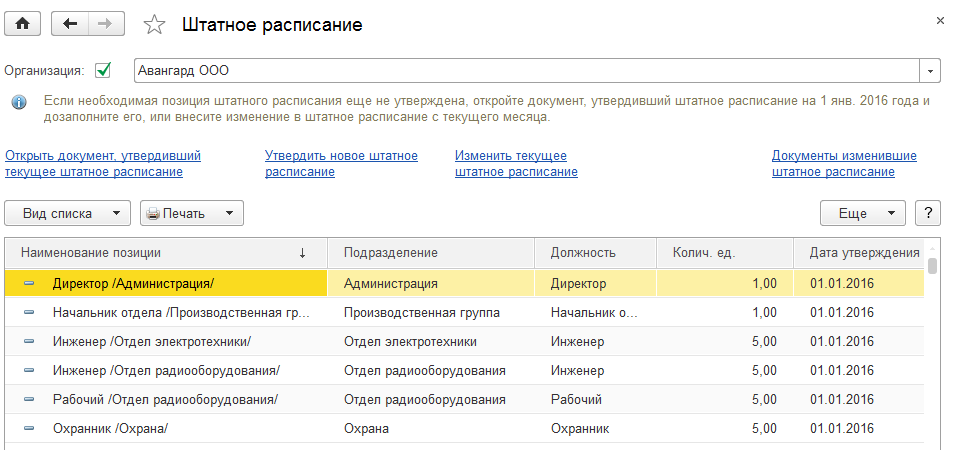Go forward with the right arrow
The height and width of the screenshot is (450, 955).
click(106, 24)
